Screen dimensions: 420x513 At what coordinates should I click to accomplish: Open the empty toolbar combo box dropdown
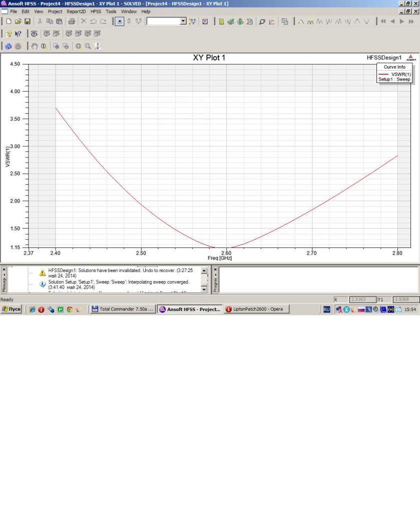[x=183, y=21]
